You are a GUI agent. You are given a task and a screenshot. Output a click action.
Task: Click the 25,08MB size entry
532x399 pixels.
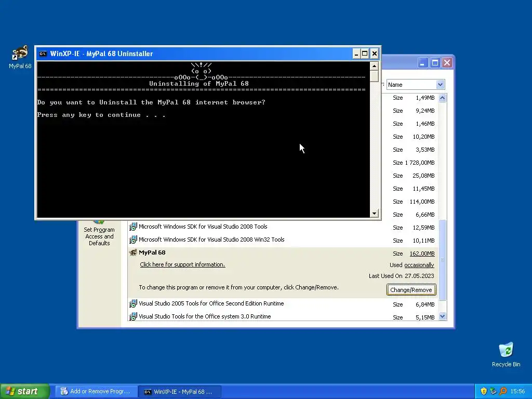click(x=423, y=176)
